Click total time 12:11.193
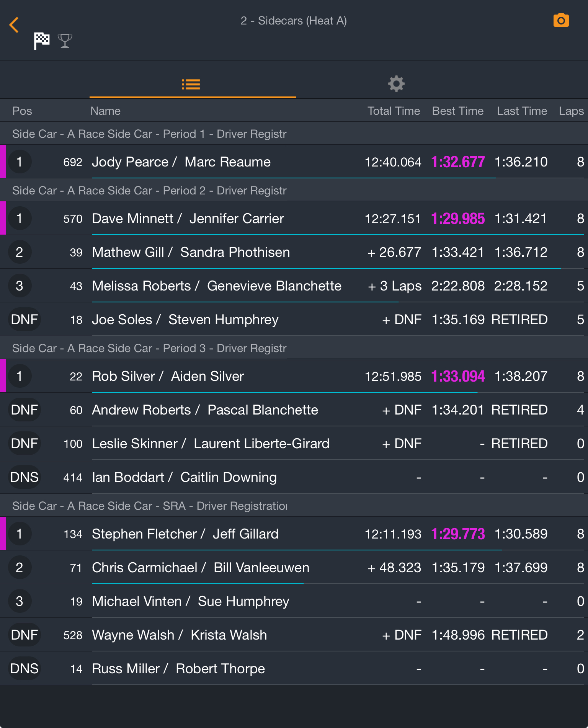The image size is (588, 728). 393,534
